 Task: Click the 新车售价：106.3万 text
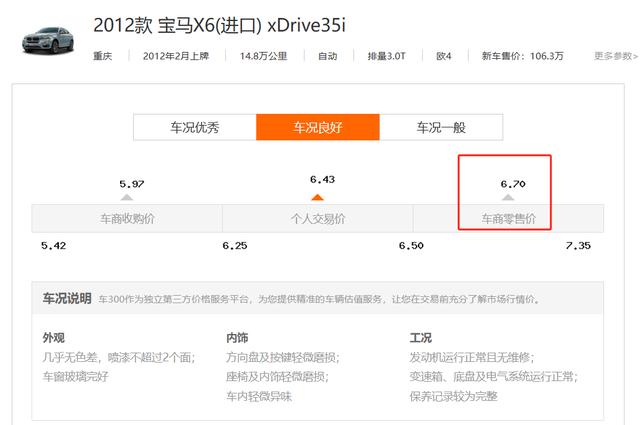[522, 56]
